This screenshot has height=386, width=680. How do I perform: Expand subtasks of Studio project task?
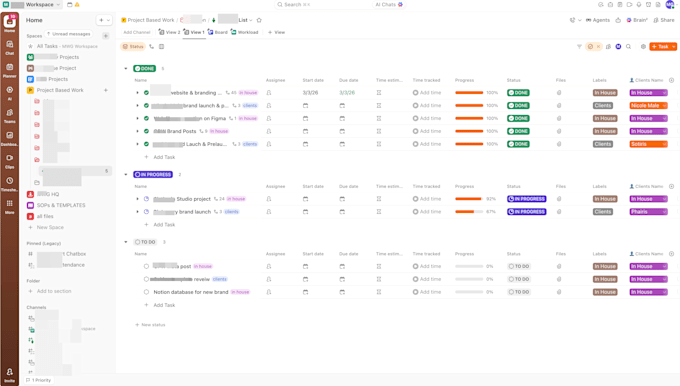[137, 199]
